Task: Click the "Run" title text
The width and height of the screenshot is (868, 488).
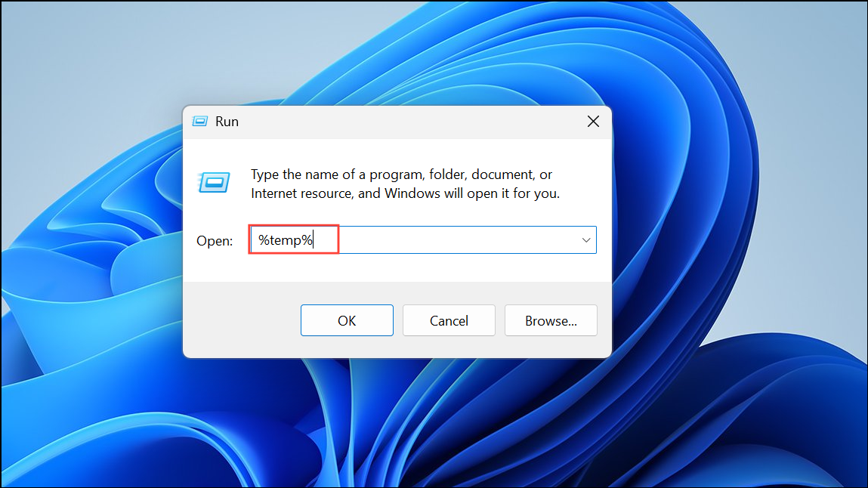Action: 227,122
